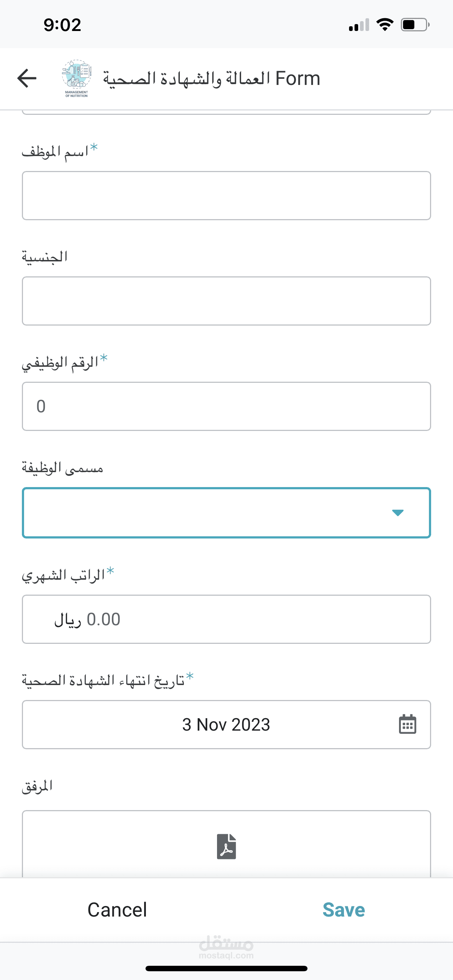Tap the PDF attachment icon
This screenshot has width=453, height=980.
(x=226, y=846)
